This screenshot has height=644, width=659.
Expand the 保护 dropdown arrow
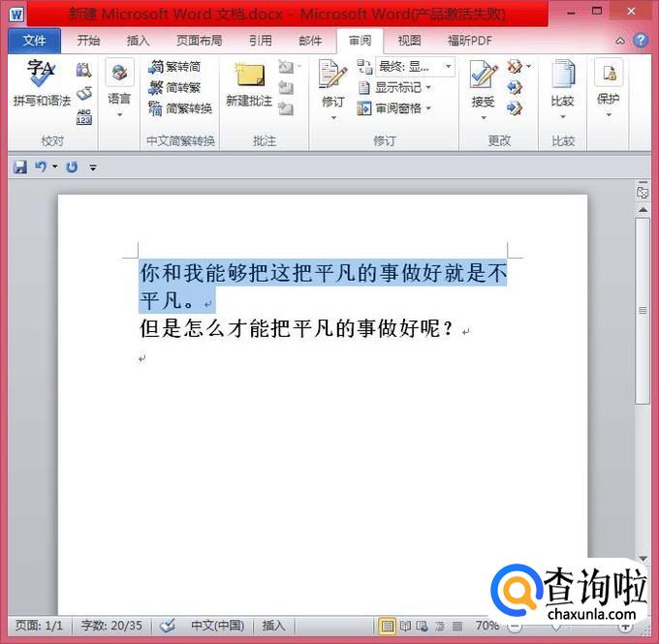click(609, 115)
